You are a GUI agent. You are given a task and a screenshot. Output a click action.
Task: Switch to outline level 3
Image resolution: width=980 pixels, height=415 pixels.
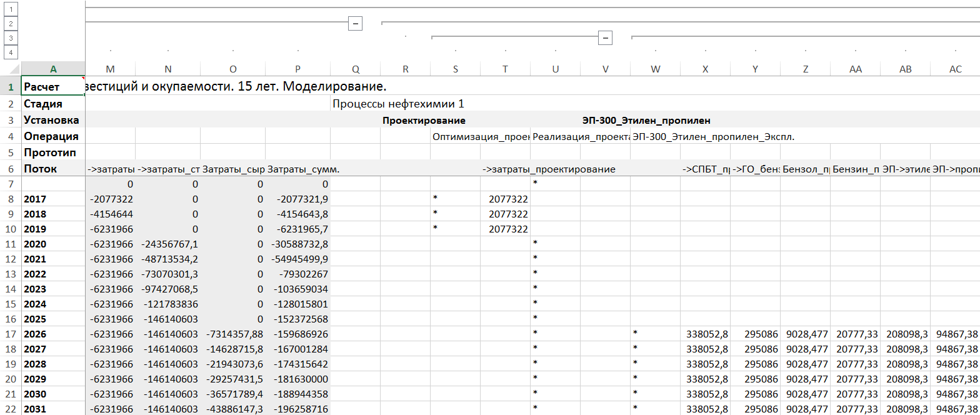click(x=12, y=38)
